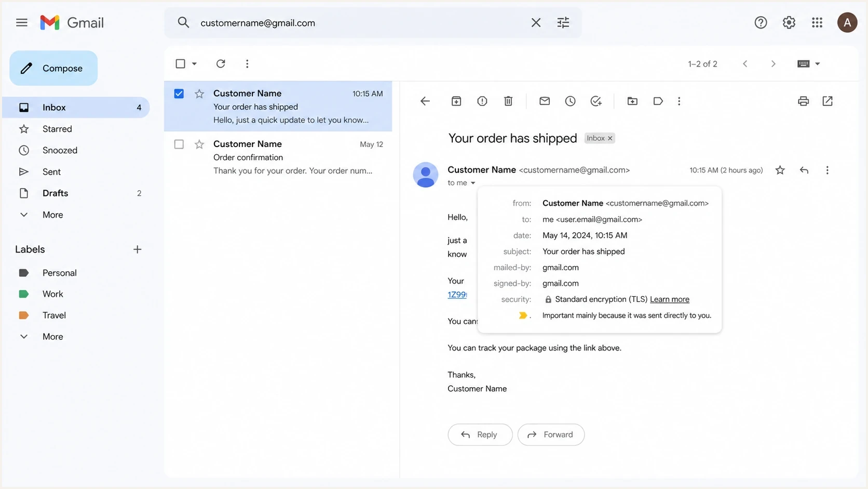The image size is (868, 489).
Task: Star the open message in header
Action: [780, 170]
